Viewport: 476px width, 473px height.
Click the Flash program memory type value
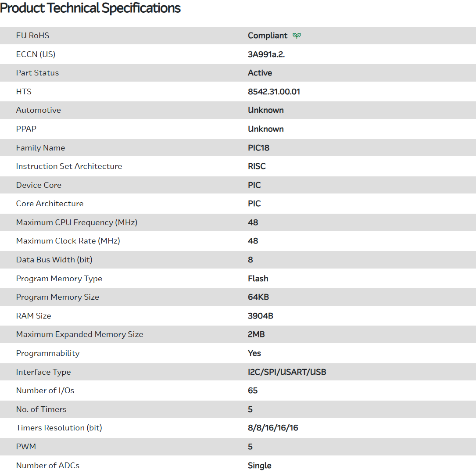258,279
